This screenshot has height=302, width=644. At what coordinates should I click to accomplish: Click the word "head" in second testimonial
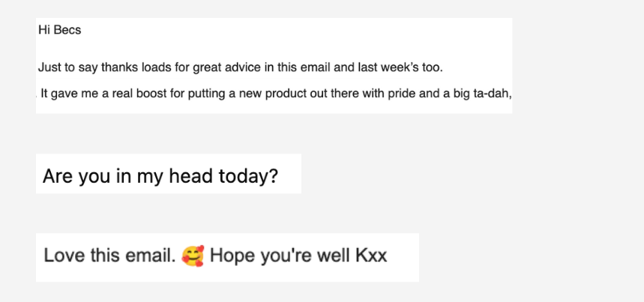(x=191, y=176)
